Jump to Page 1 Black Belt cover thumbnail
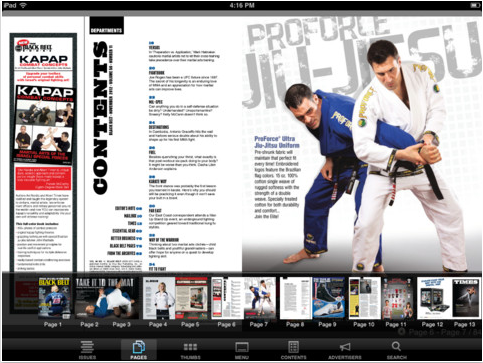483x363 pixels. click(54, 298)
